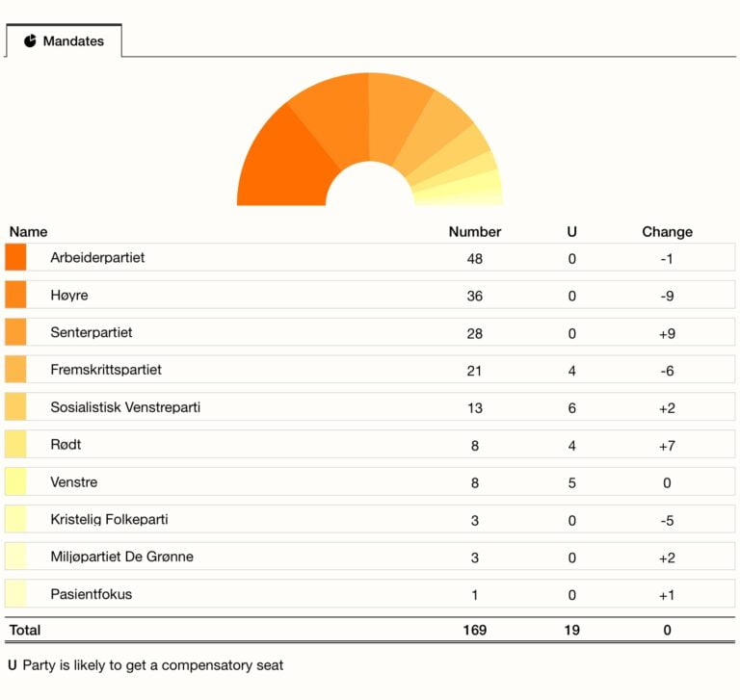This screenshot has width=740, height=700.
Task: Click Sosialistisk Venstreparti's U value 6
Action: [x=572, y=408]
